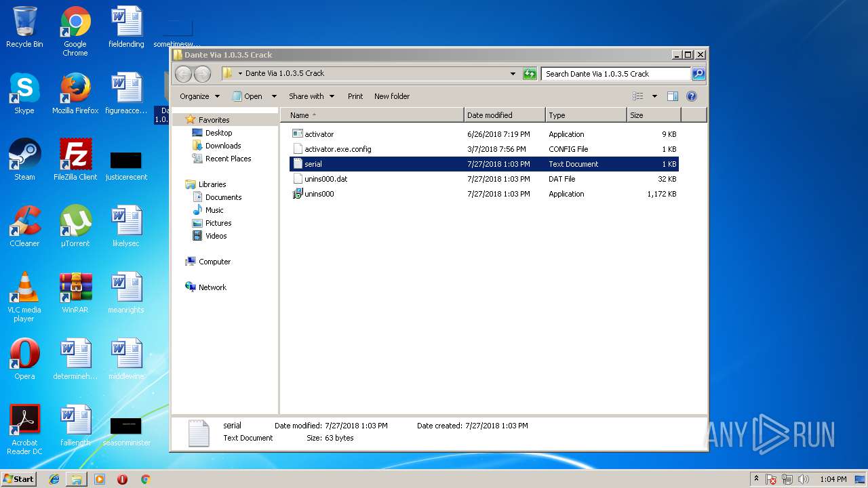Open the address bar history dropdown
The width and height of the screenshot is (868, 488).
[x=513, y=74]
